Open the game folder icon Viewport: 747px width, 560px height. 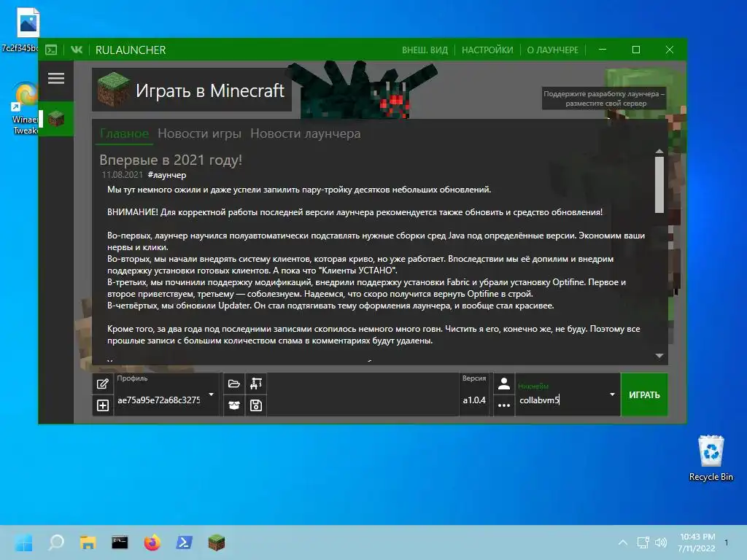pos(234,384)
